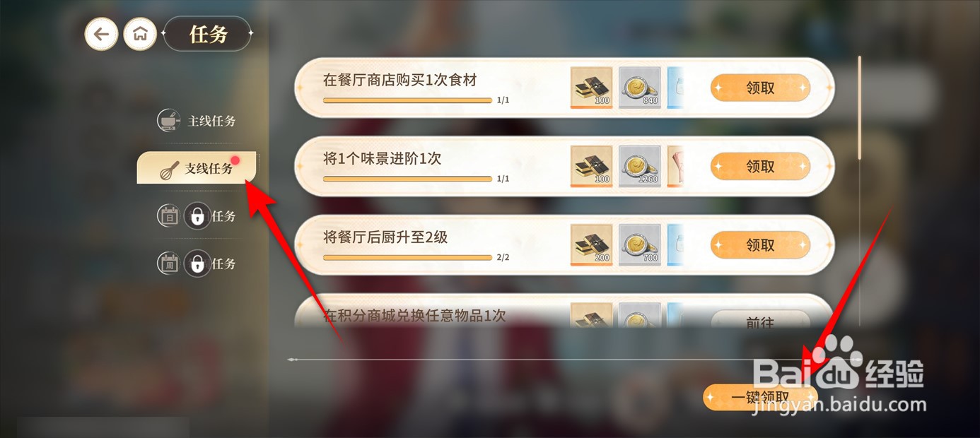The width and height of the screenshot is (980, 438).
Task: Claim reward for 在餐厅商店购买1次食材
Action: tap(760, 88)
